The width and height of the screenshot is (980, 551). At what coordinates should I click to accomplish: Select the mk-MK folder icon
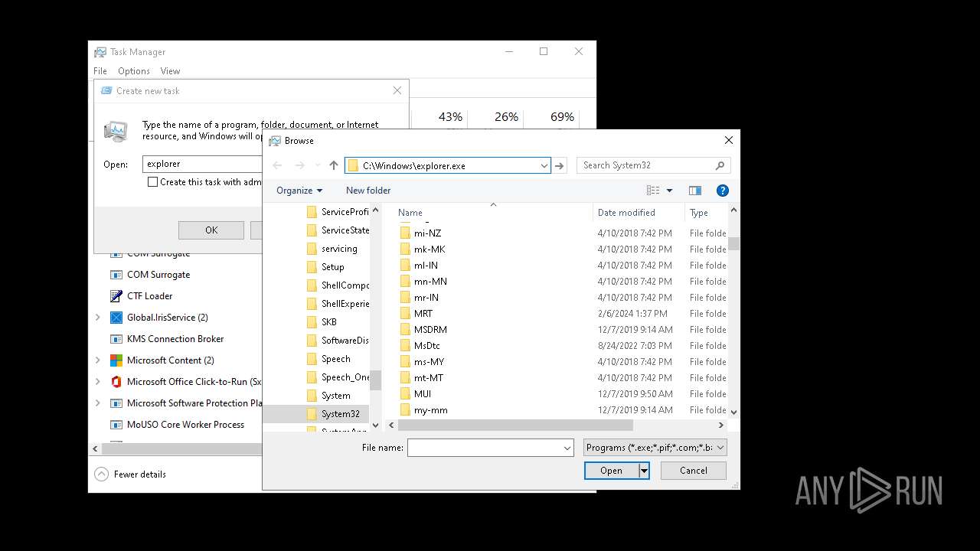tap(406, 249)
